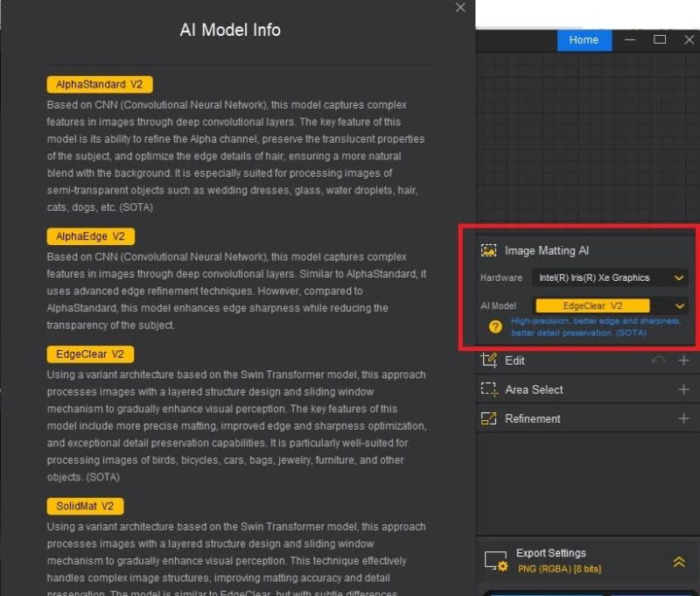Screen dimensions: 700x596
Task: Select the Edit tool icon
Action: tap(492, 361)
